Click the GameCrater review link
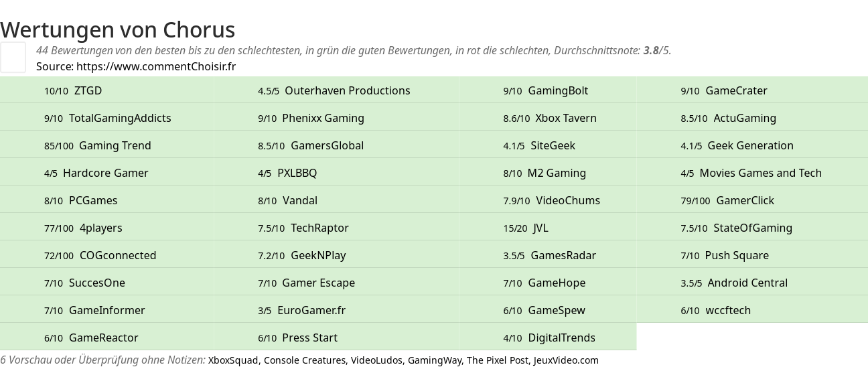The width and height of the screenshot is (868, 367). pyautogui.click(x=736, y=90)
